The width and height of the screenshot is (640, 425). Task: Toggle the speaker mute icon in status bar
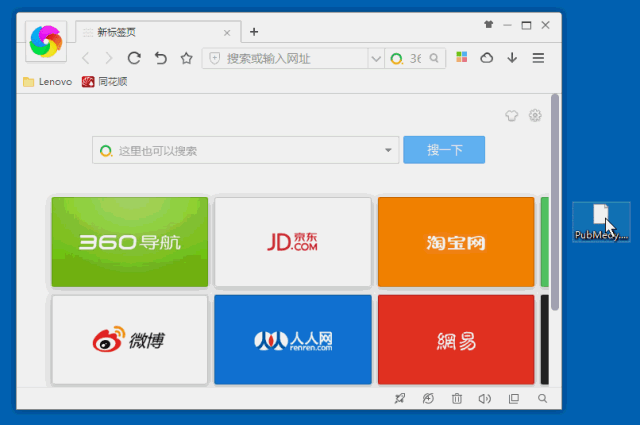(484, 398)
